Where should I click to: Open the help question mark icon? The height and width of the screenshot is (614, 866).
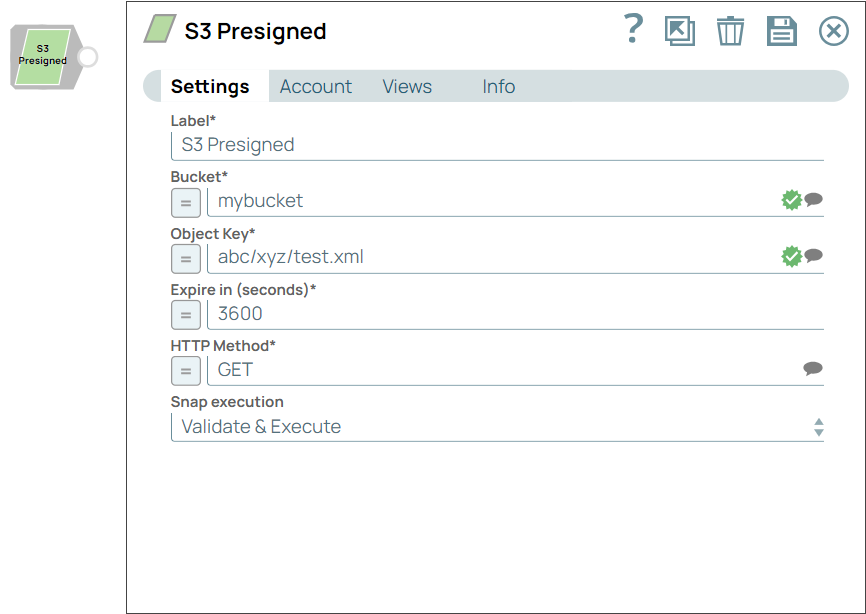(633, 30)
